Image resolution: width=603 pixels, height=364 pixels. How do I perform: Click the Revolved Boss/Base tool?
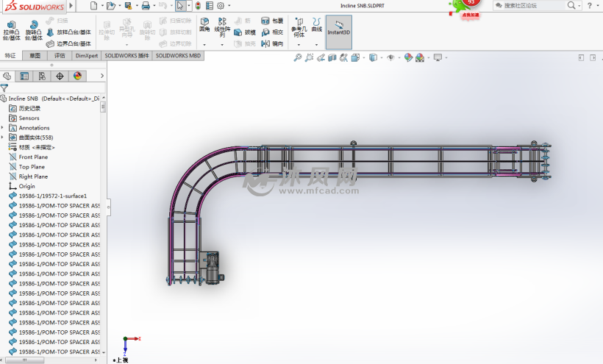(x=34, y=31)
